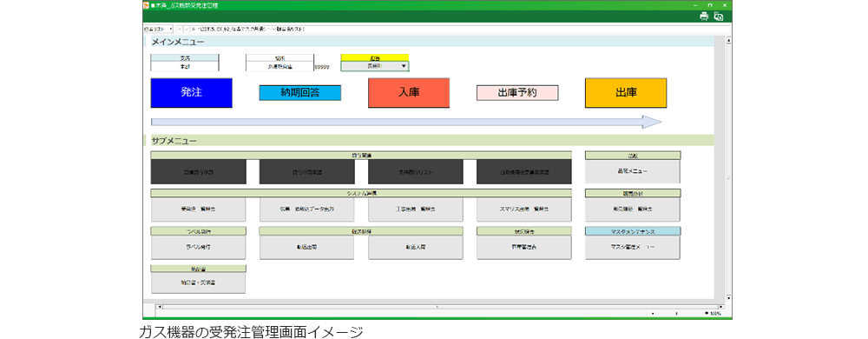Open the orange 出庫 button
The image size is (868, 339).
click(x=626, y=92)
